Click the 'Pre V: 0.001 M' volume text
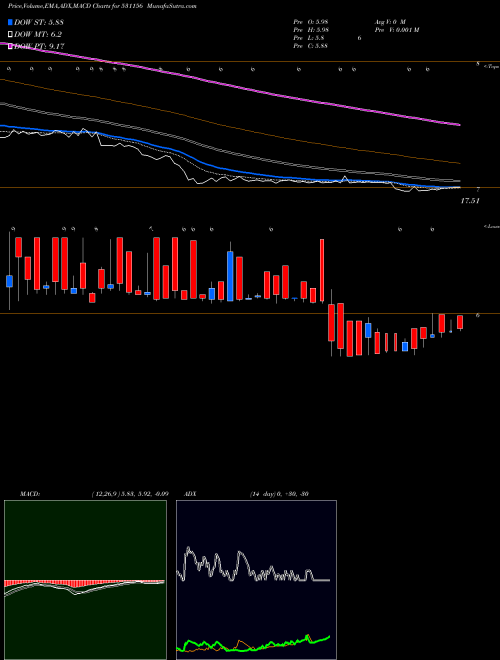The width and height of the screenshot is (500, 660). click(x=396, y=30)
